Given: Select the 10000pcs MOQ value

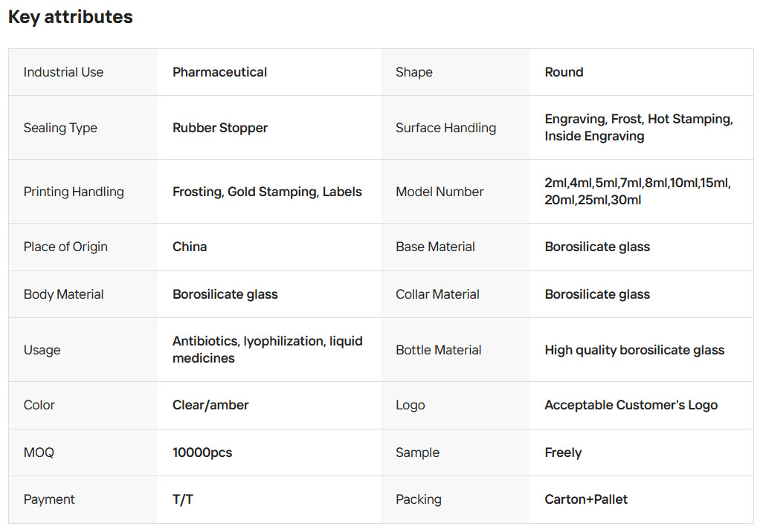Looking at the screenshot, I should [x=202, y=452].
